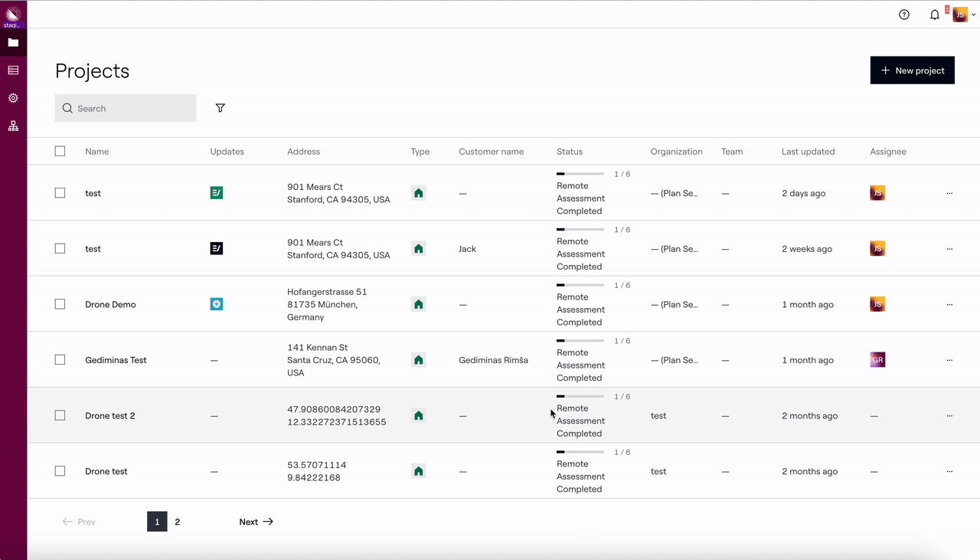
Task: Open the folder icon in the sidebar
Action: (x=13, y=42)
